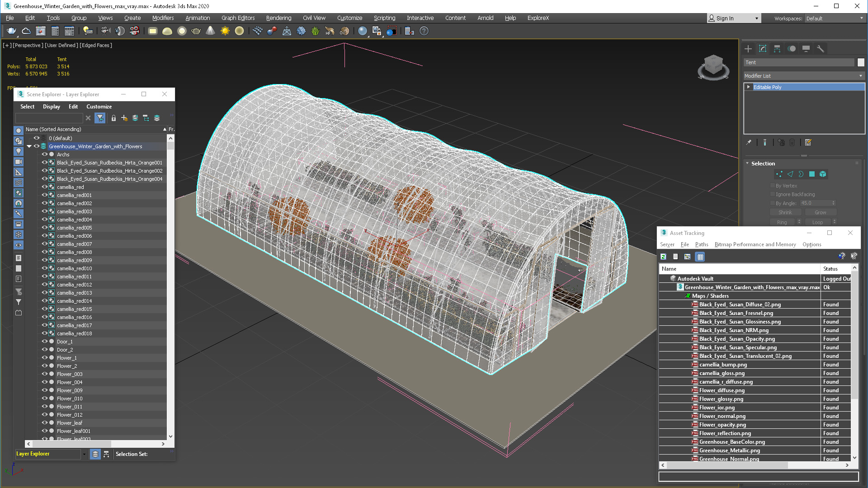Click the Ring button
Screen dimensions: 868x488
[x=782, y=222]
